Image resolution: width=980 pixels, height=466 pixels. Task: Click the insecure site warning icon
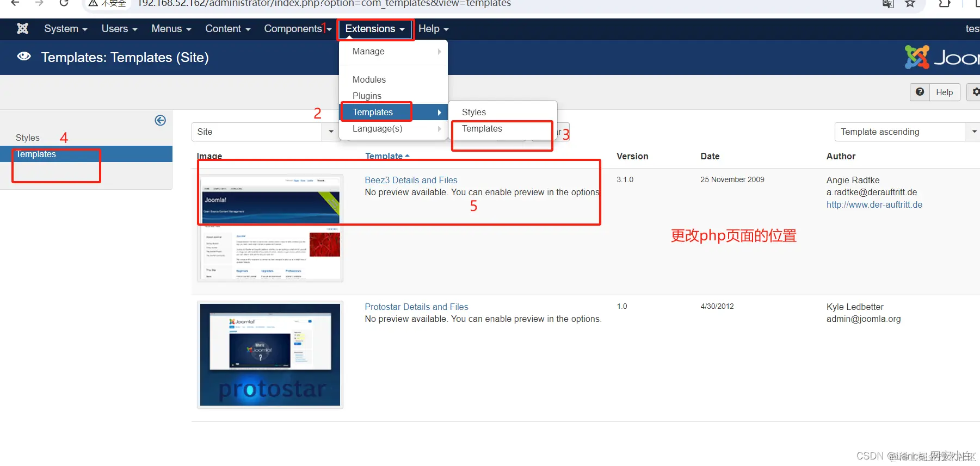(93, 3)
